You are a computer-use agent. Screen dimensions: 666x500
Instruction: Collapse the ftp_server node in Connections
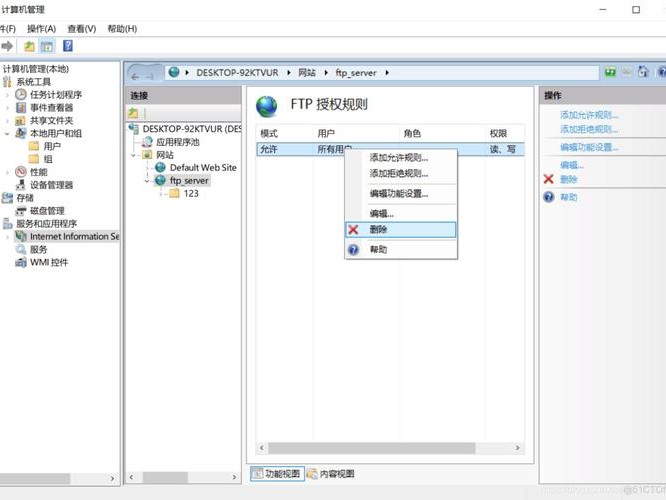[147, 181]
